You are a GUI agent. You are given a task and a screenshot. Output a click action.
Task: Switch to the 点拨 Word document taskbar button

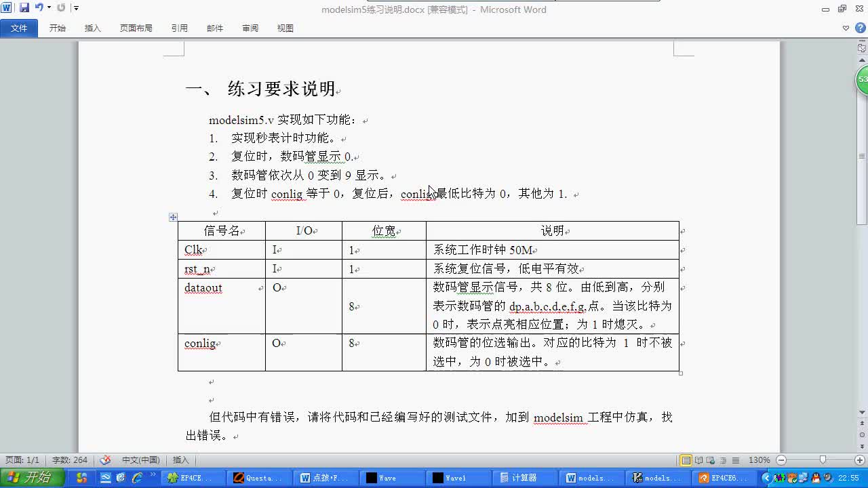point(325,478)
